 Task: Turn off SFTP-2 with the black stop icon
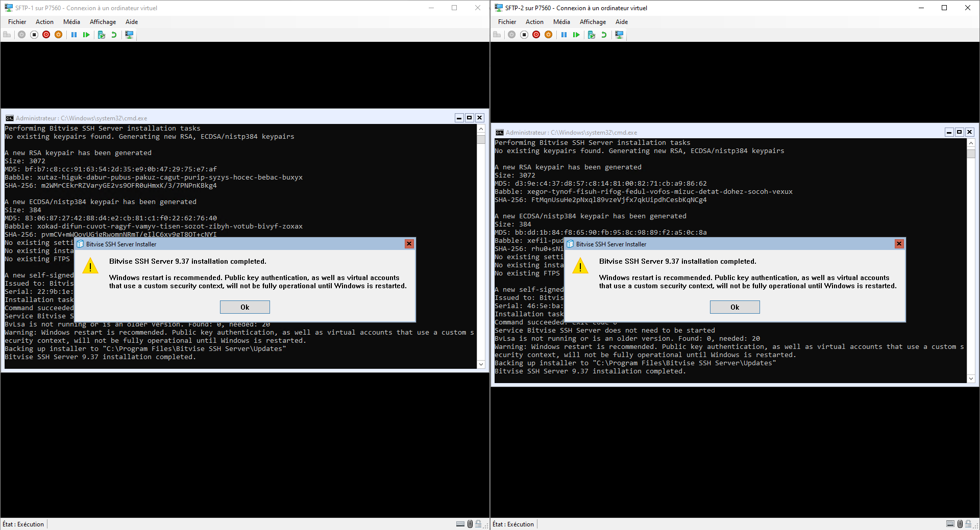coord(524,35)
